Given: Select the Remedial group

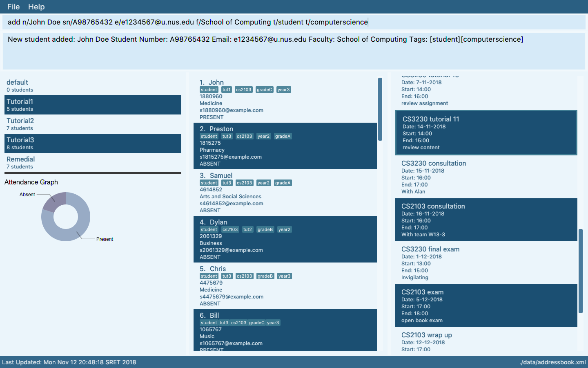Looking at the screenshot, I should click(x=93, y=163).
